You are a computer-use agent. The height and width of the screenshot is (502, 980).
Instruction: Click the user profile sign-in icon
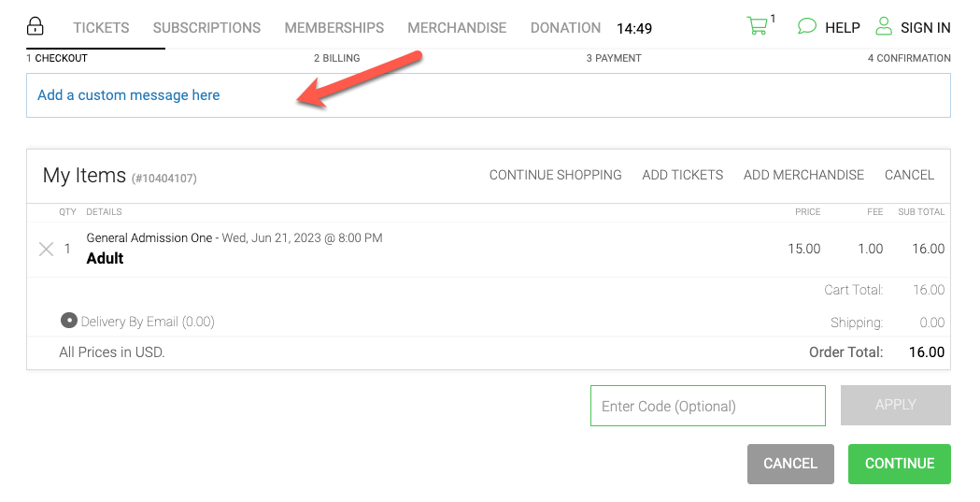click(x=884, y=26)
